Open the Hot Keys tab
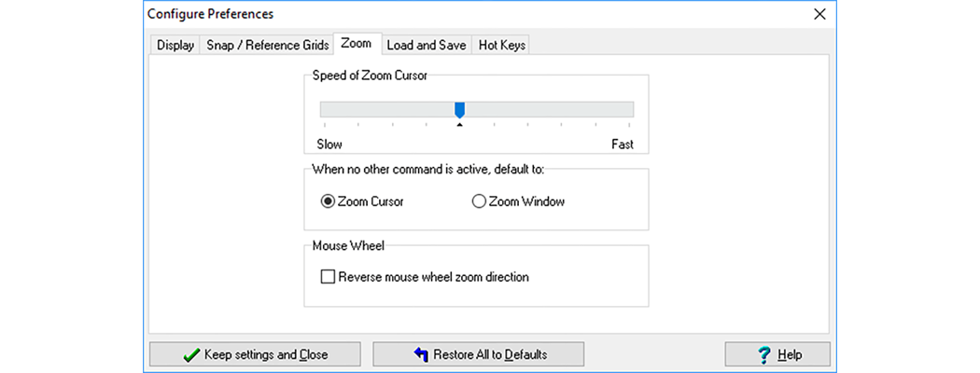The width and height of the screenshot is (980, 373). coord(501,45)
